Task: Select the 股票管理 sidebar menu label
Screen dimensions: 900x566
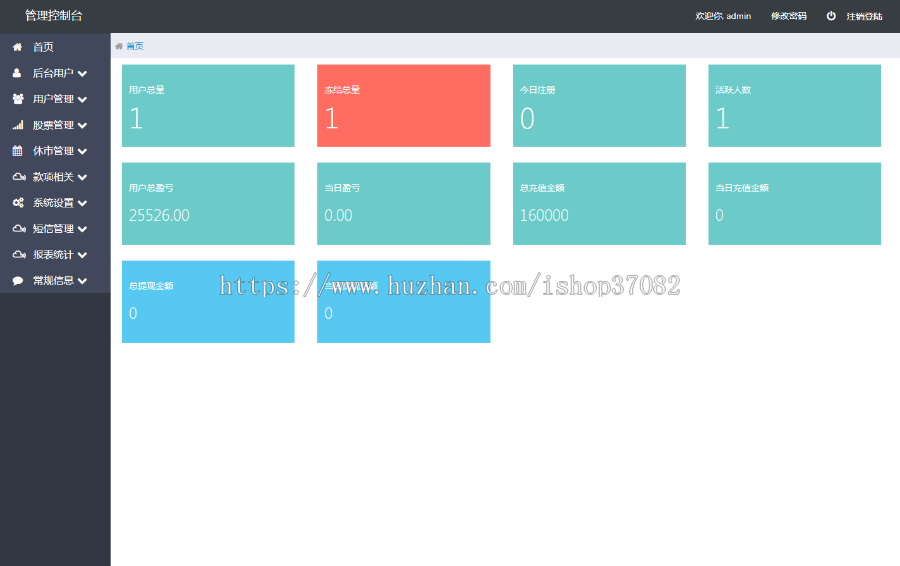Action: [x=53, y=125]
